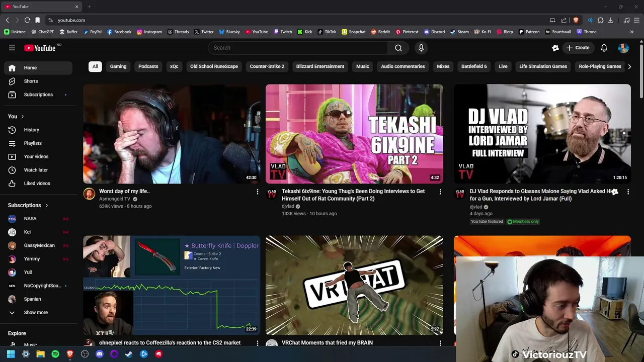Image resolution: width=644 pixels, height=362 pixels.
Task: Open the Windows Start menu
Action: (11, 354)
